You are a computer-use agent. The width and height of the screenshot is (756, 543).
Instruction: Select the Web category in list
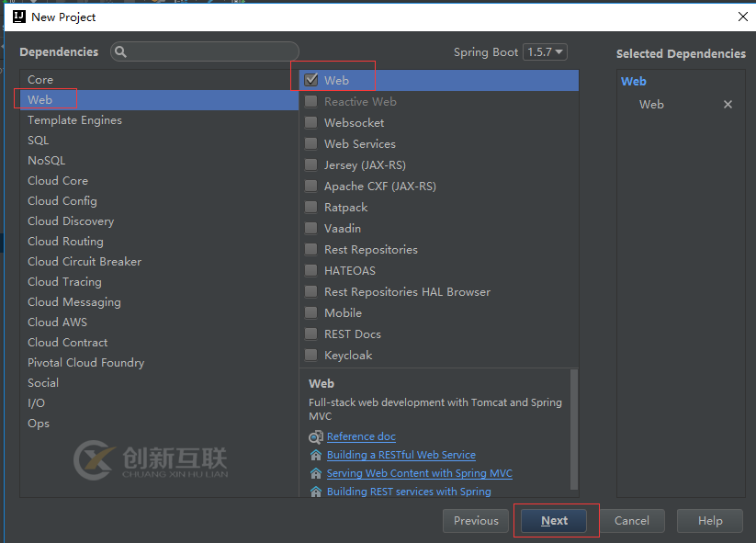pos(159,100)
